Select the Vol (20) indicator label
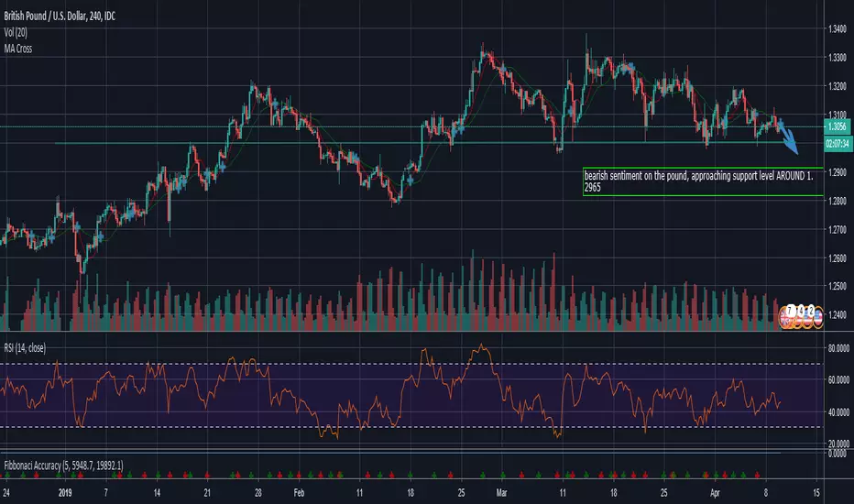The height and width of the screenshot is (504, 854). point(20,28)
